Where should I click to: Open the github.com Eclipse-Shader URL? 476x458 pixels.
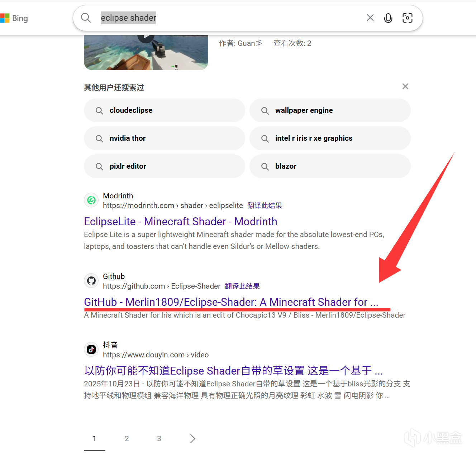pos(162,286)
